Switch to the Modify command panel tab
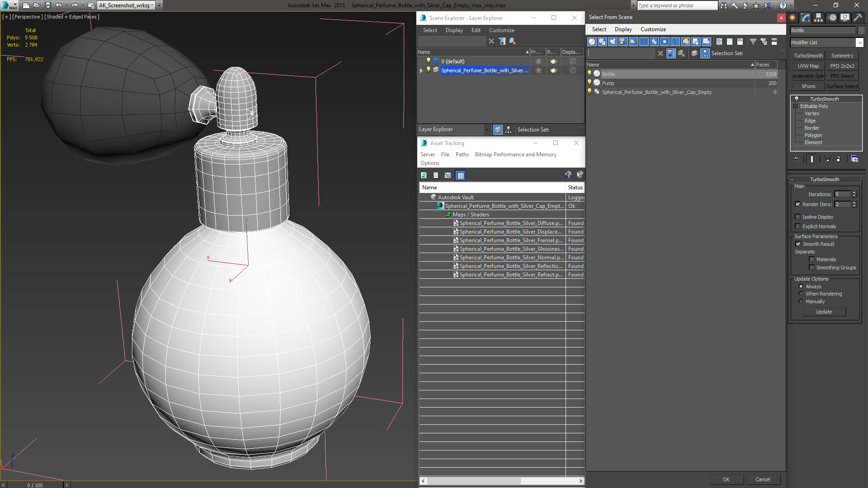 806,18
